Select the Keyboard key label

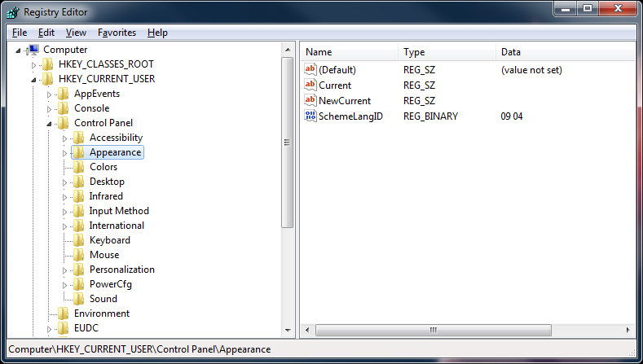(110, 240)
